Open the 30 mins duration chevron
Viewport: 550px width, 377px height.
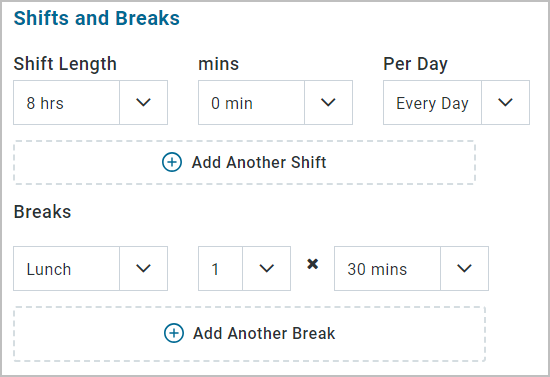tap(464, 268)
